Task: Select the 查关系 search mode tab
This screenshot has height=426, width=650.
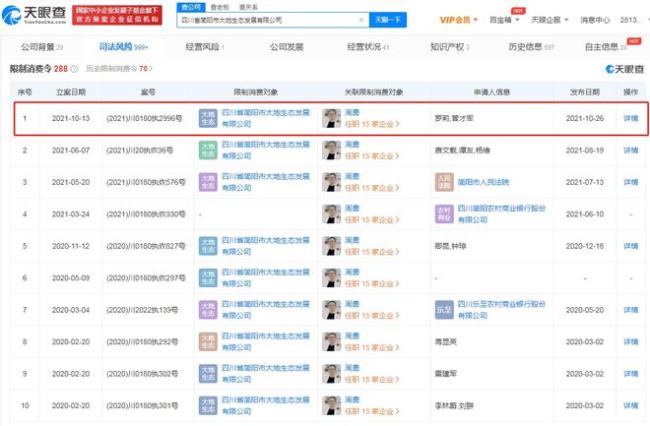Action: (249, 7)
